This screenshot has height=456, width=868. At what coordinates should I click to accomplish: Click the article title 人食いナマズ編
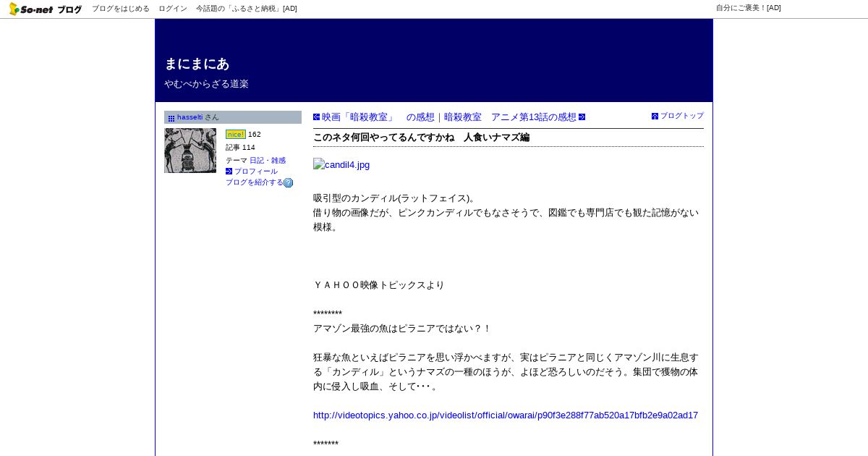(x=421, y=137)
